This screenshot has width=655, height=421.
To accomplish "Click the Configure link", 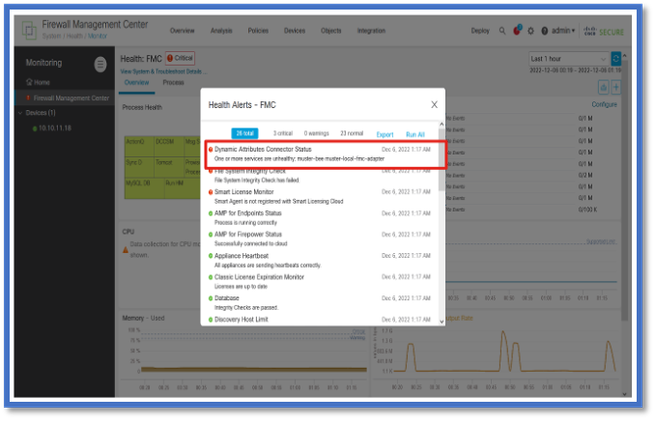I will [604, 104].
